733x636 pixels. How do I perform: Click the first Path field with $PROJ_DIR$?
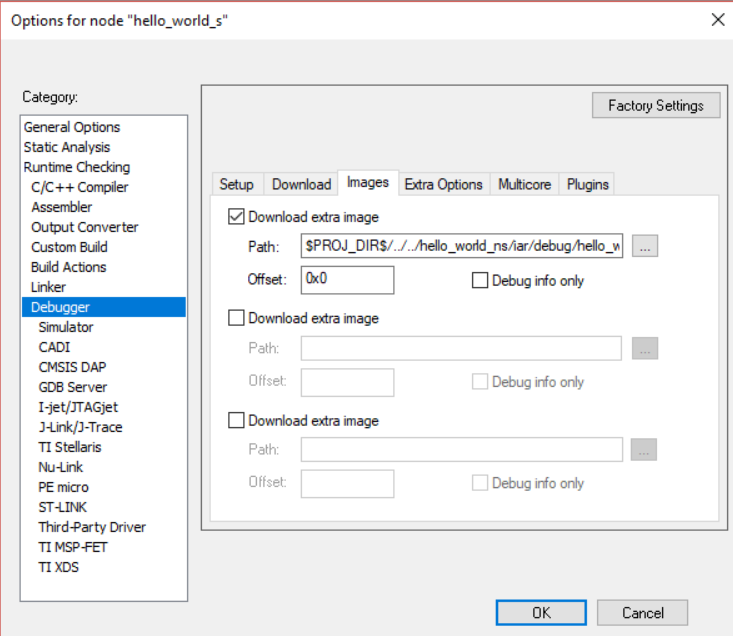[462, 247]
